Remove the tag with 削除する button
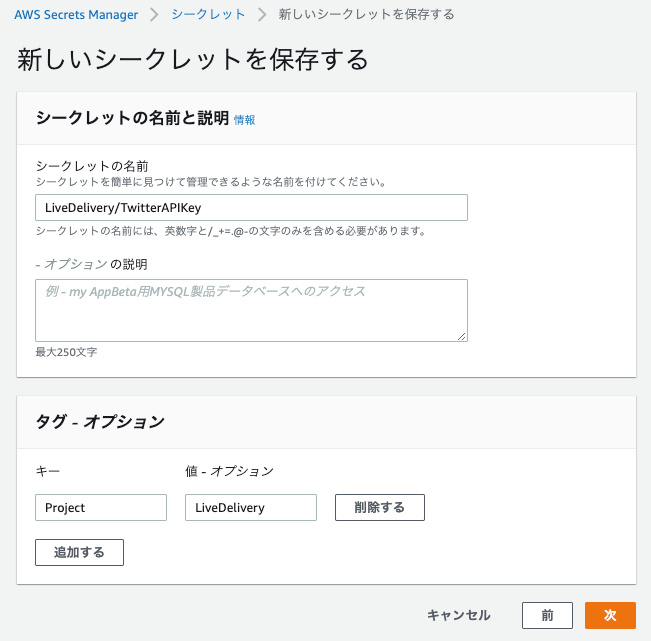The width and height of the screenshot is (651, 641). coord(380,507)
